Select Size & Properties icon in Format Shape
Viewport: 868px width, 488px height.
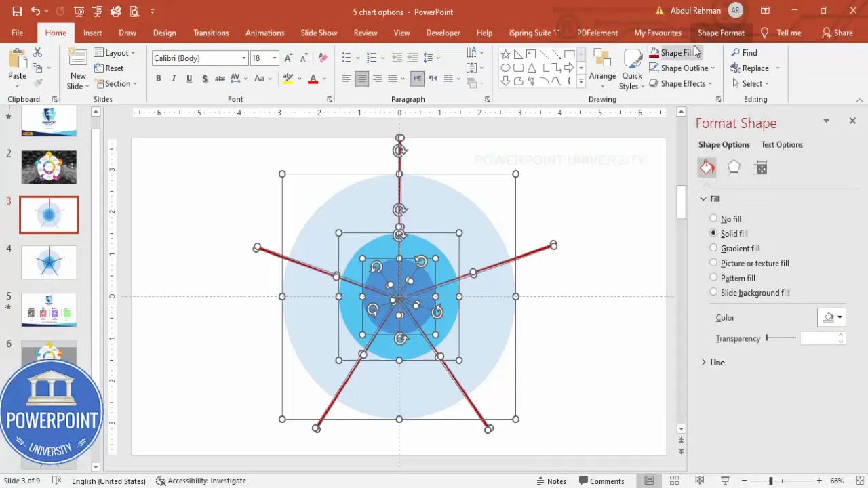pyautogui.click(x=760, y=168)
